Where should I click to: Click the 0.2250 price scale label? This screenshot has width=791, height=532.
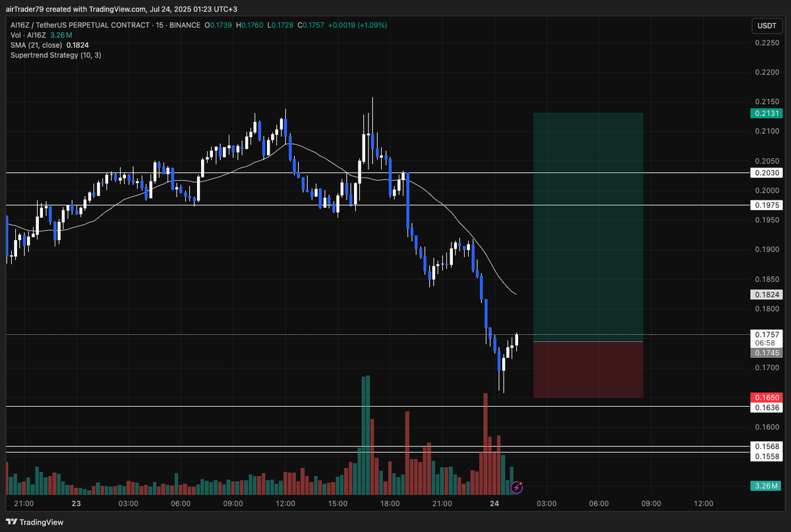pyautogui.click(x=766, y=43)
